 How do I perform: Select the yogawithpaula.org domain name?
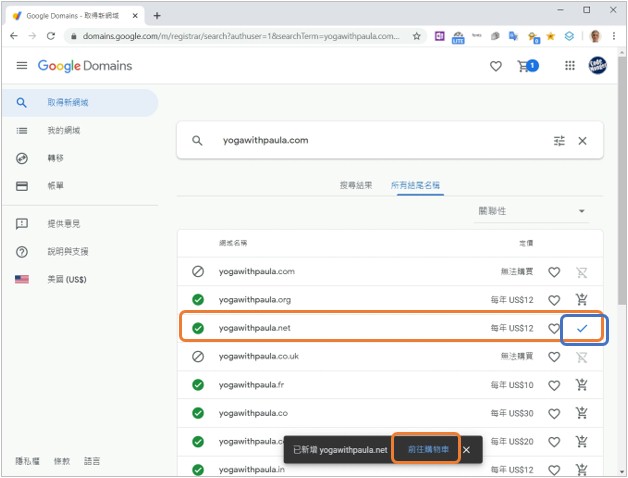[255, 300]
